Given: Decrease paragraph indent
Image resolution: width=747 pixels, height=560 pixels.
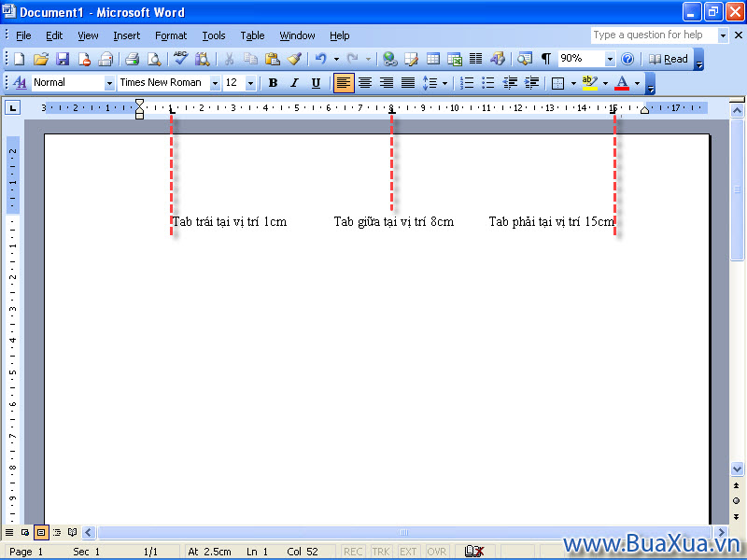Looking at the screenshot, I should (x=510, y=83).
